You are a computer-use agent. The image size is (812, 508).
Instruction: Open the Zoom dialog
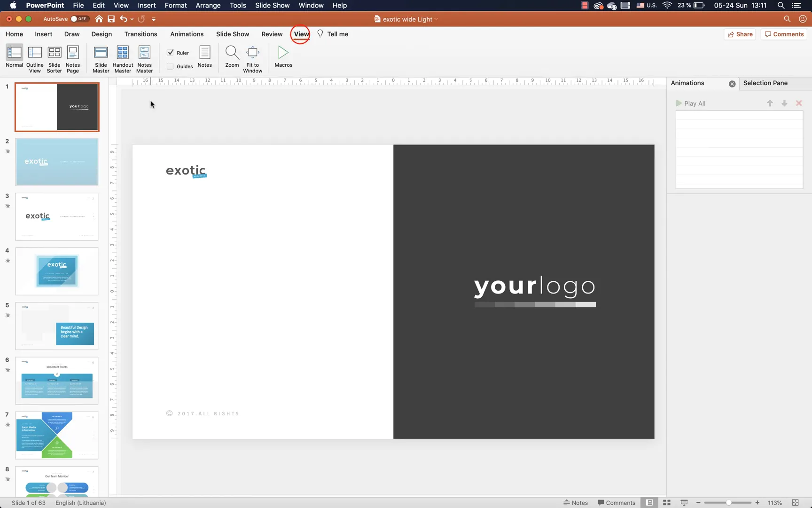(x=232, y=57)
